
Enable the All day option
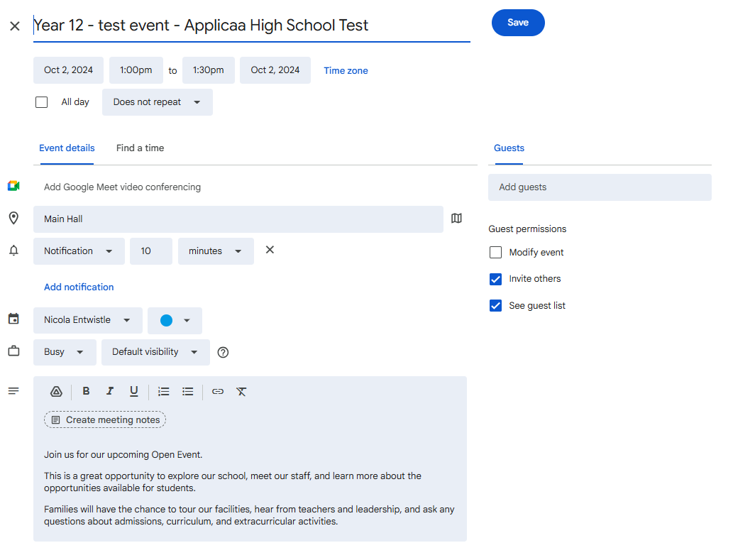41,101
